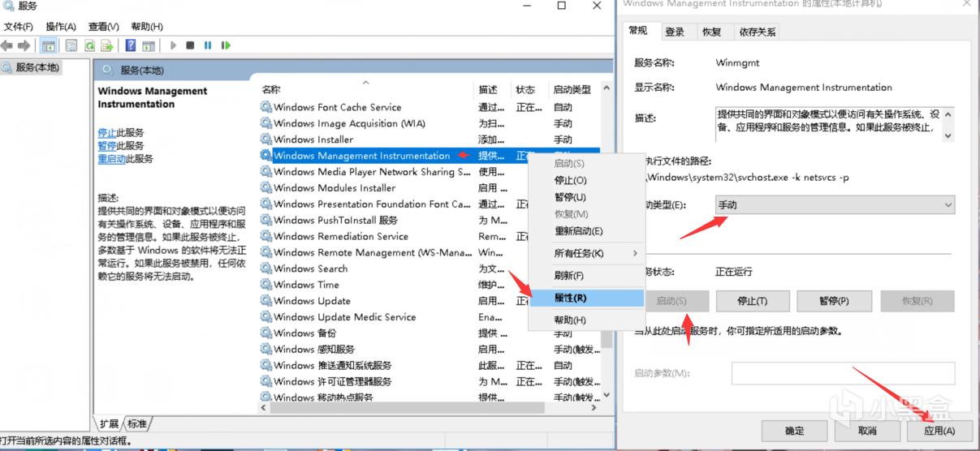Click gear icon beside Windows Time
Image resolution: width=980 pixels, height=451 pixels.
(x=266, y=285)
